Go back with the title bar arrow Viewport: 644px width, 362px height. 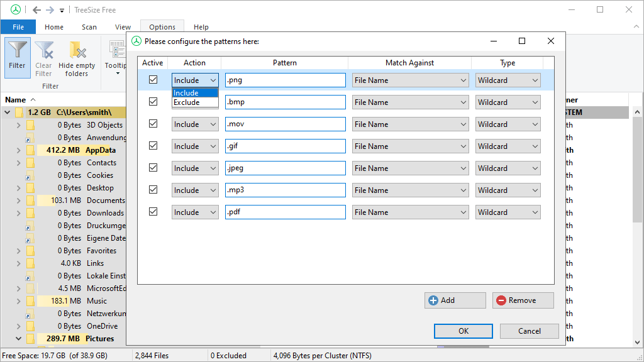(36, 10)
